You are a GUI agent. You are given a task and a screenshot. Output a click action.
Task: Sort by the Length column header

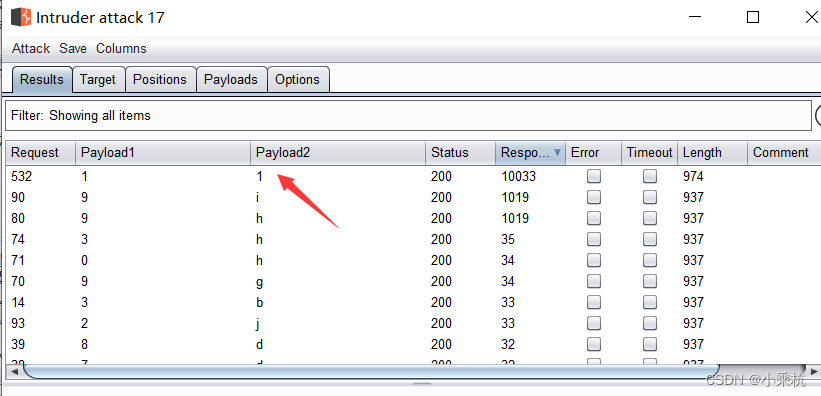[712, 153]
